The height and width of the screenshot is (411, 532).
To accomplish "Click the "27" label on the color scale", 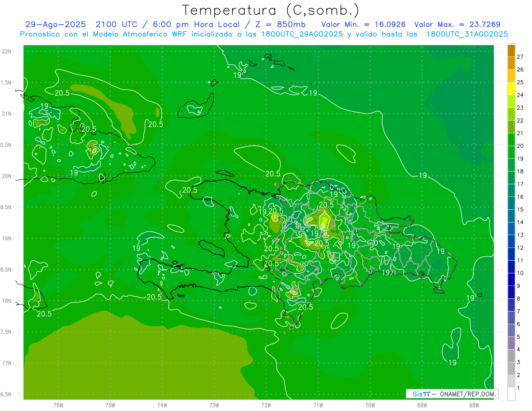I will pos(520,57).
